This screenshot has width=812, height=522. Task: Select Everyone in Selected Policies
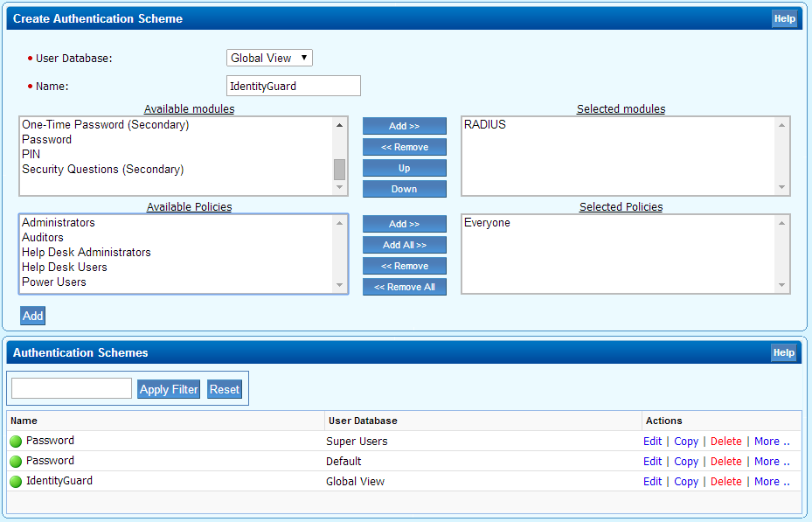(x=487, y=223)
